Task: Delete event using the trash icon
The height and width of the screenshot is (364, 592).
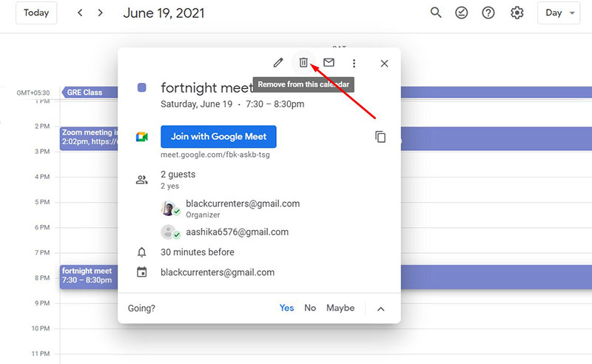Action: coord(303,63)
